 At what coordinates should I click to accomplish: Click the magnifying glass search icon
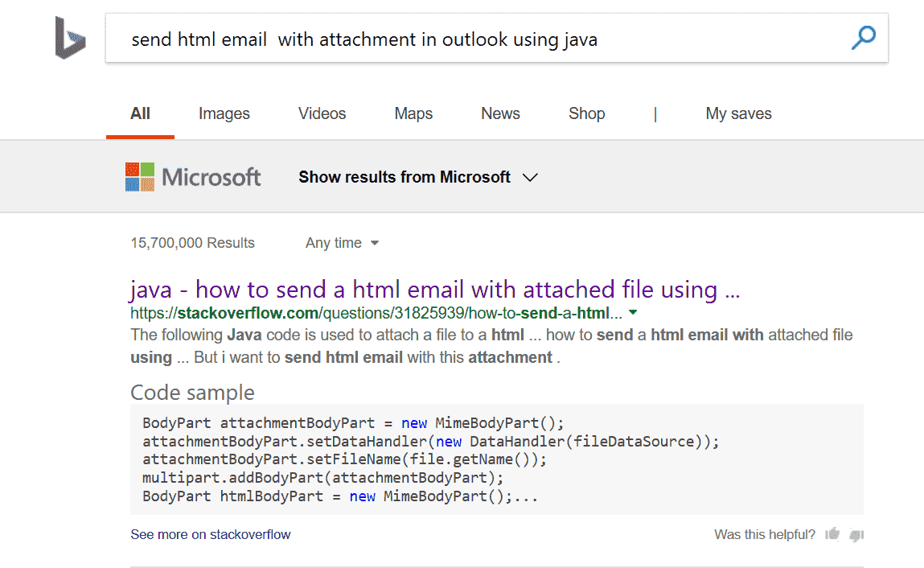(x=864, y=38)
